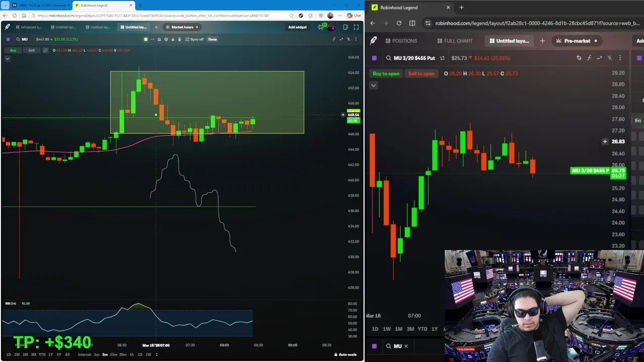Select YTD range on MU chart bottom bar

(42, 354)
